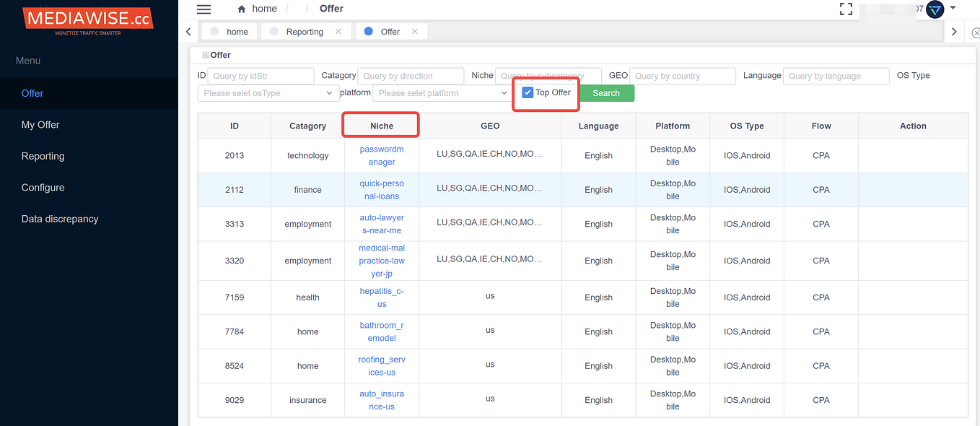
Task: Open Reporting in the sidebar menu
Action: (x=43, y=156)
